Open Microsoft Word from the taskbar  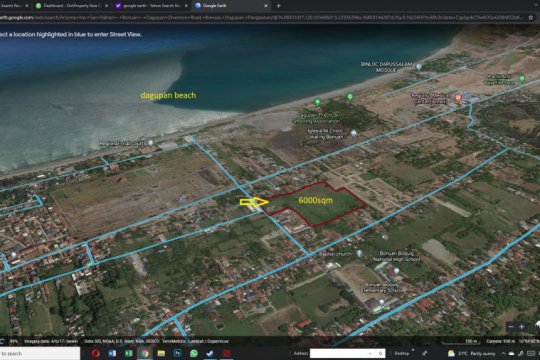click(112, 353)
